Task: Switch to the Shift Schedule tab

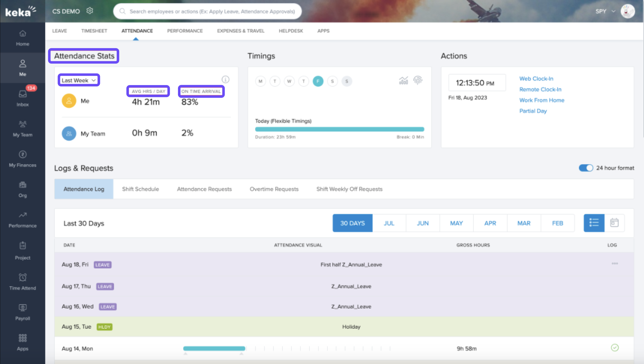Action: (140, 189)
